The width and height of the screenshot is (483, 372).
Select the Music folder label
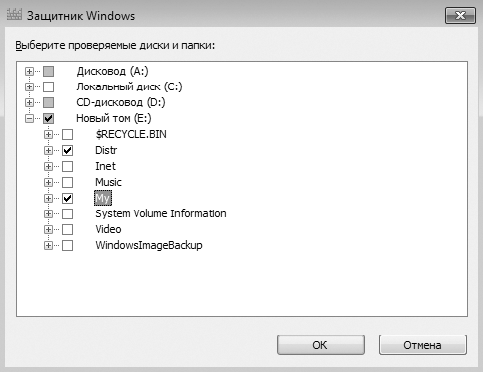[x=108, y=182]
